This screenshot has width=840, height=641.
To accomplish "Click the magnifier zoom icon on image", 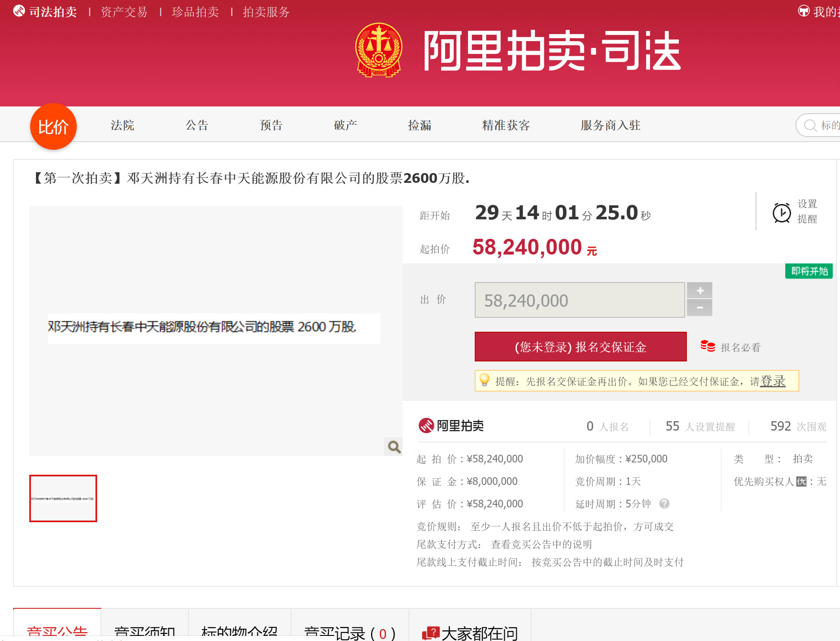I will pos(394,447).
